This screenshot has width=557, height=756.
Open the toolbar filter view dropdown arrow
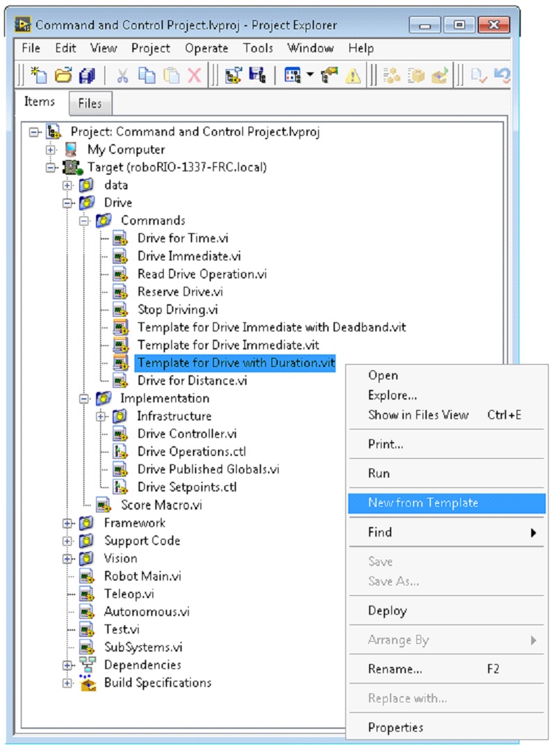(308, 75)
